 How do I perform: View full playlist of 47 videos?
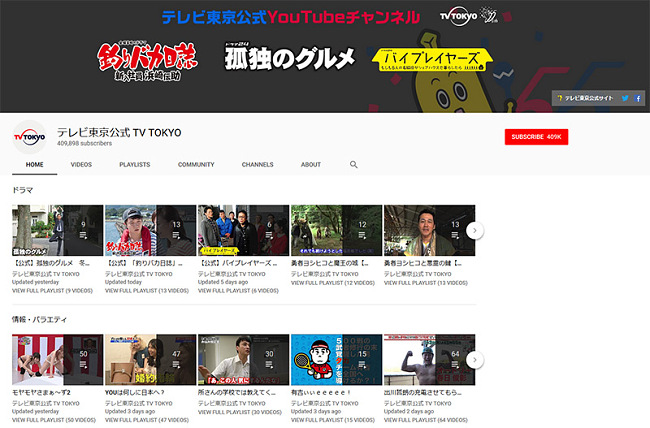[x=147, y=420]
